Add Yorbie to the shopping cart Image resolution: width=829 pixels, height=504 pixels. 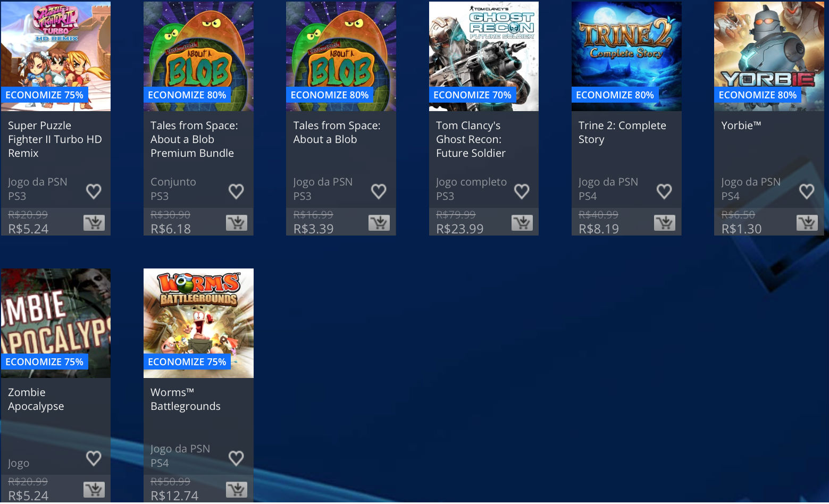coord(807,223)
